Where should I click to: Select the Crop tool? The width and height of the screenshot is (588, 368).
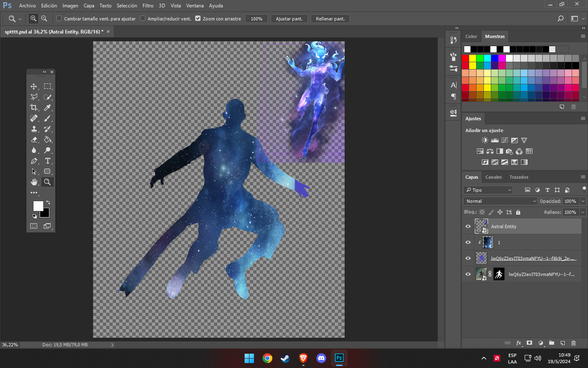pyautogui.click(x=34, y=108)
